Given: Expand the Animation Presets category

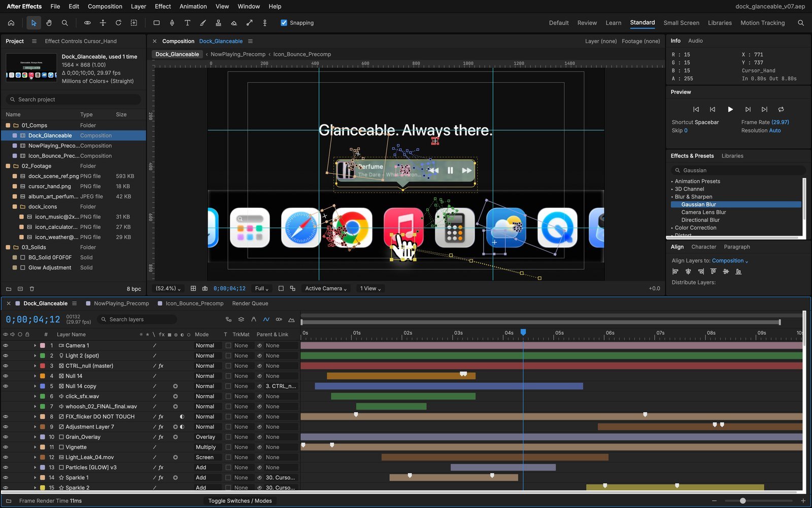Looking at the screenshot, I should click(672, 181).
